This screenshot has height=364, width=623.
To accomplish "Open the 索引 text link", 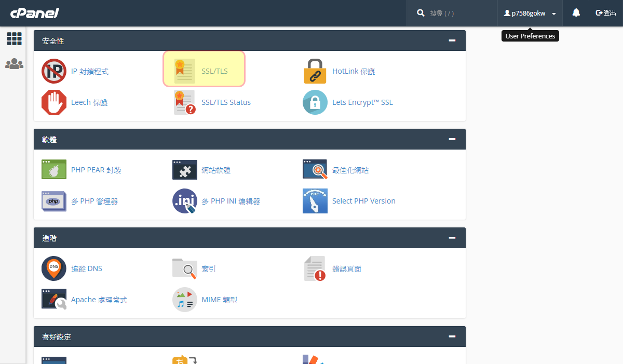I will tap(209, 269).
